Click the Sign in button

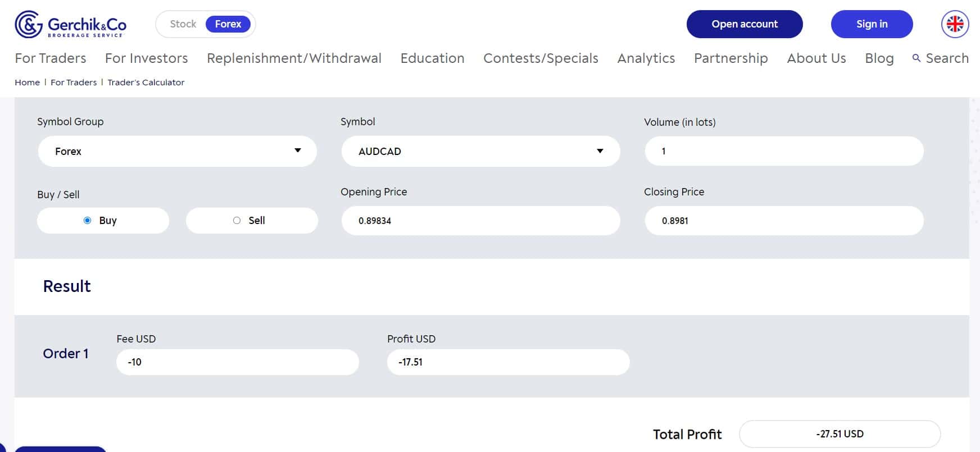(872, 24)
